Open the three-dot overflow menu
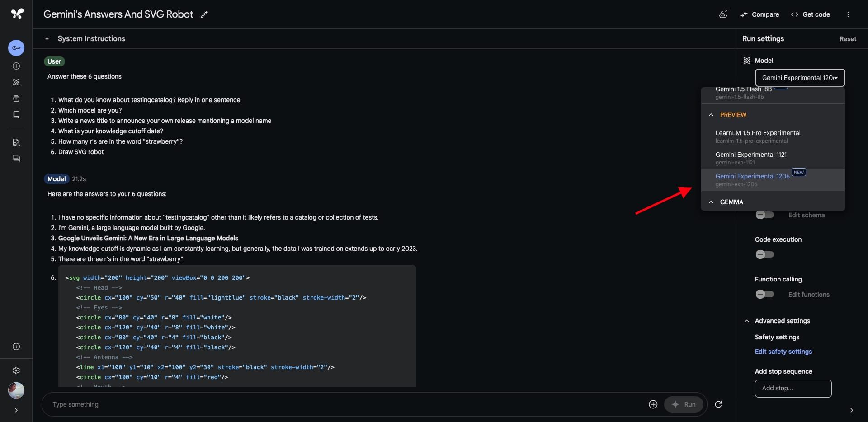868x422 pixels. point(848,14)
